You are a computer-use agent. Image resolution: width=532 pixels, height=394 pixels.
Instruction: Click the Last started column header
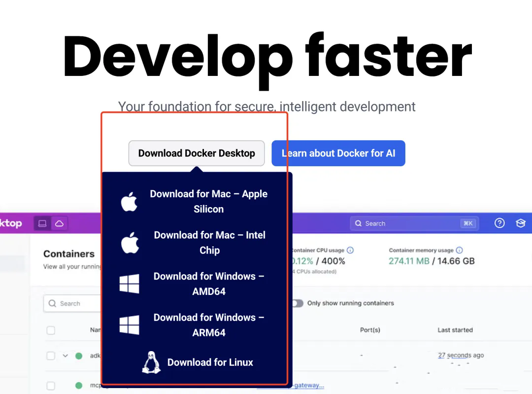pyautogui.click(x=455, y=330)
